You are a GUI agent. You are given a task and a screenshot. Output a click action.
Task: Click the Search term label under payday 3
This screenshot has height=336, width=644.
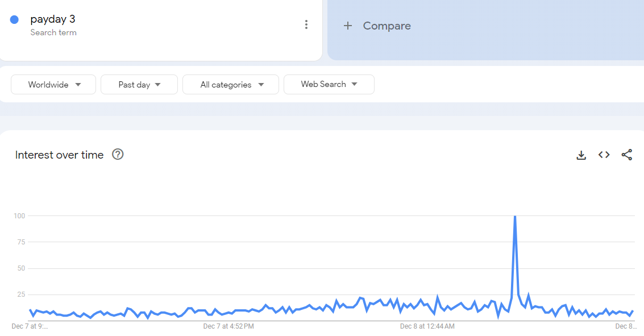[x=53, y=32]
